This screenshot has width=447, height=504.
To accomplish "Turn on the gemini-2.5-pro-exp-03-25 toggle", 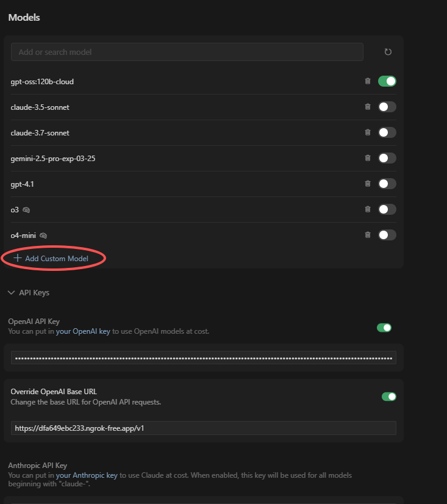I will click(387, 158).
